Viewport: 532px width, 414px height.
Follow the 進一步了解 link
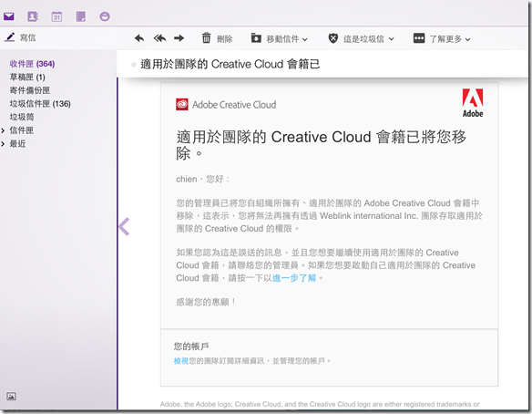pos(294,278)
